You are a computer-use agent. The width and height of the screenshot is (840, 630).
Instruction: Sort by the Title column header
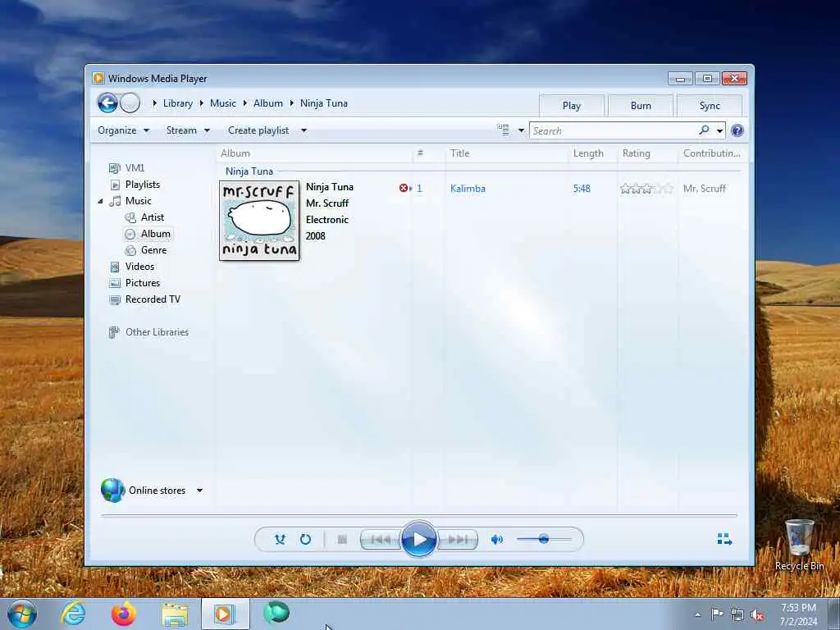tap(505, 153)
